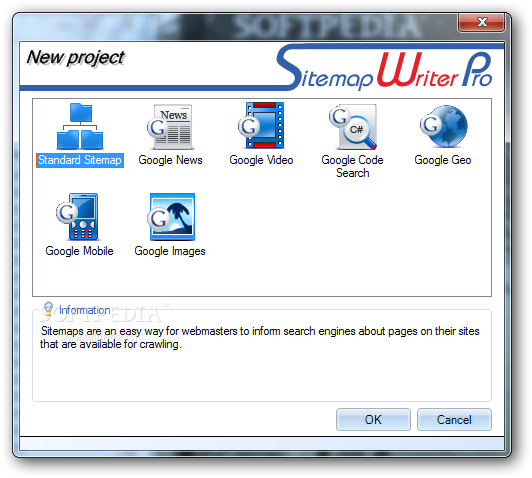This screenshot has width=532, height=478.
Task: Click the 'Google Mobile' label
Action: tap(79, 251)
